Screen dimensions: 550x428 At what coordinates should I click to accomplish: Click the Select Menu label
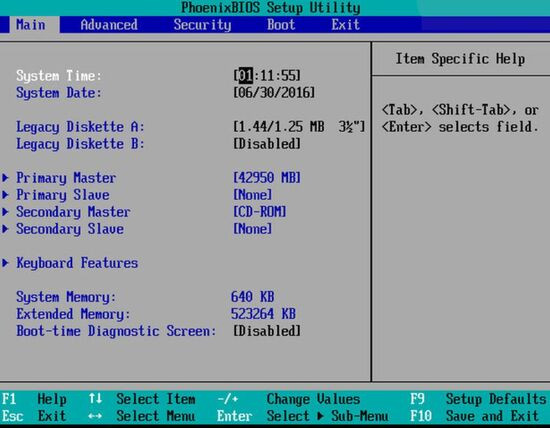(156, 416)
